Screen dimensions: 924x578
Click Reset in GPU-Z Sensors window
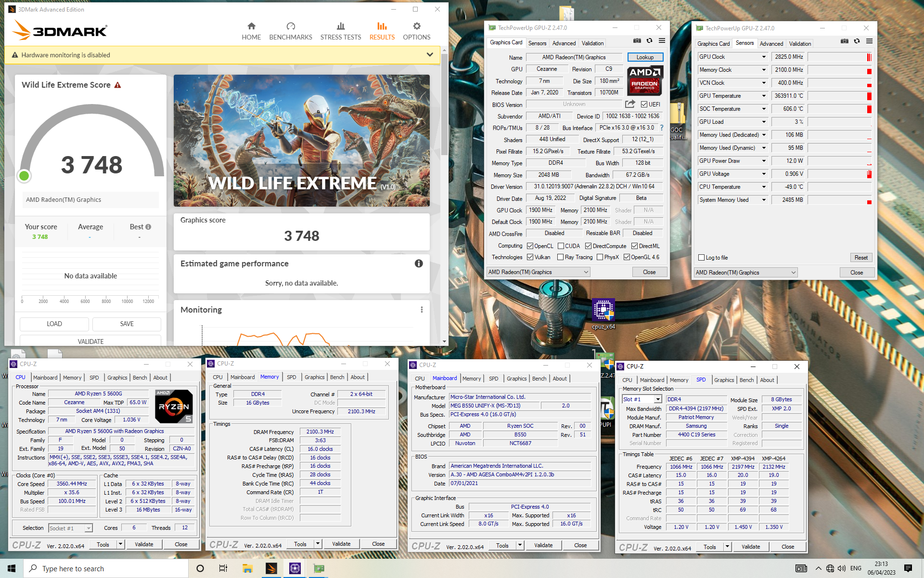click(861, 258)
